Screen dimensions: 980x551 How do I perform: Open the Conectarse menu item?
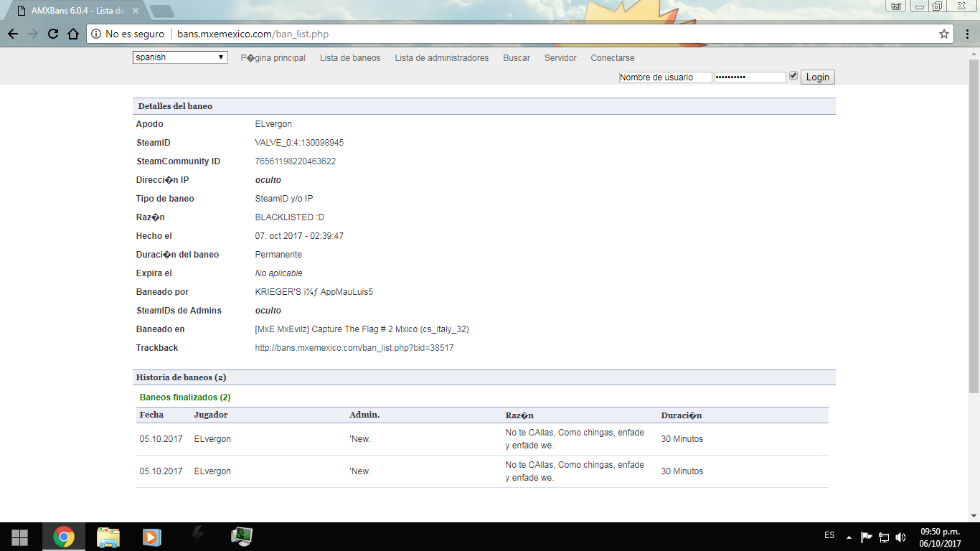[613, 58]
